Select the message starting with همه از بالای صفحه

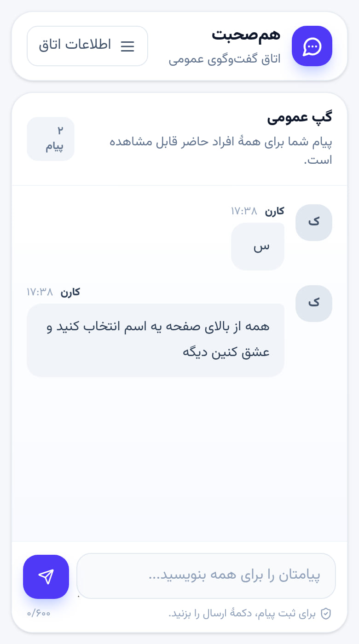tap(156, 340)
